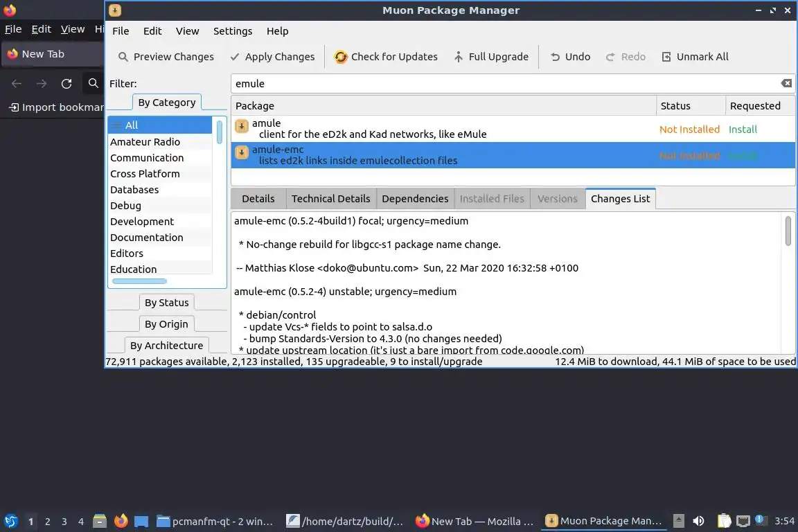798x532 pixels.
Task: Open the File menu in Muon
Action: [x=121, y=31]
